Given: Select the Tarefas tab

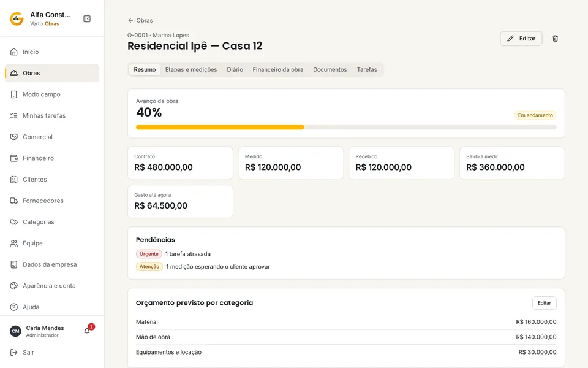Looking at the screenshot, I should click(367, 69).
